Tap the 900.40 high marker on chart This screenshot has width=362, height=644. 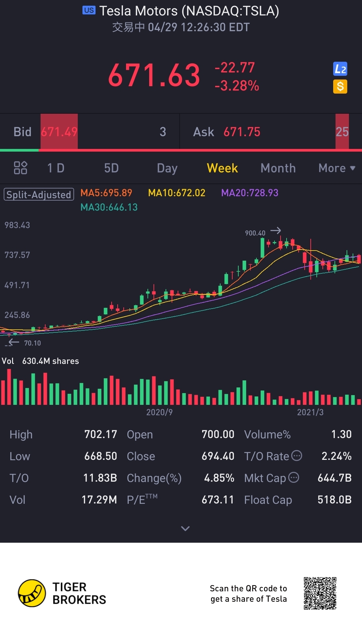click(255, 233)
